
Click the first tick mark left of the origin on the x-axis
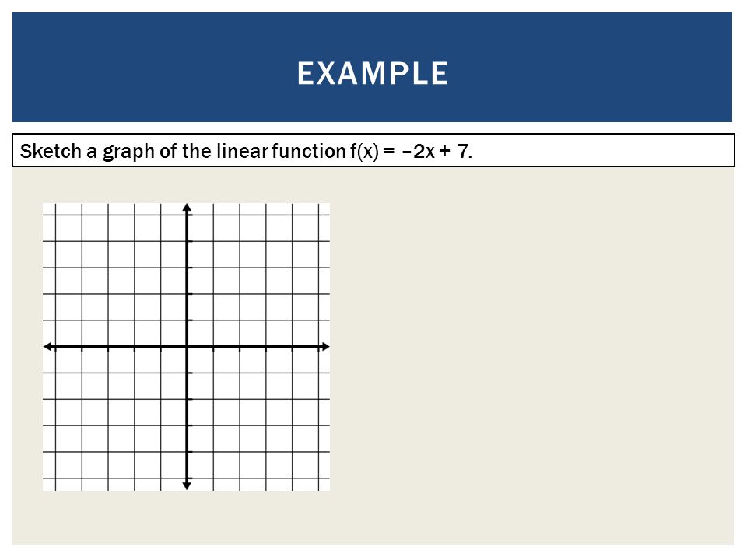[160, 348]
